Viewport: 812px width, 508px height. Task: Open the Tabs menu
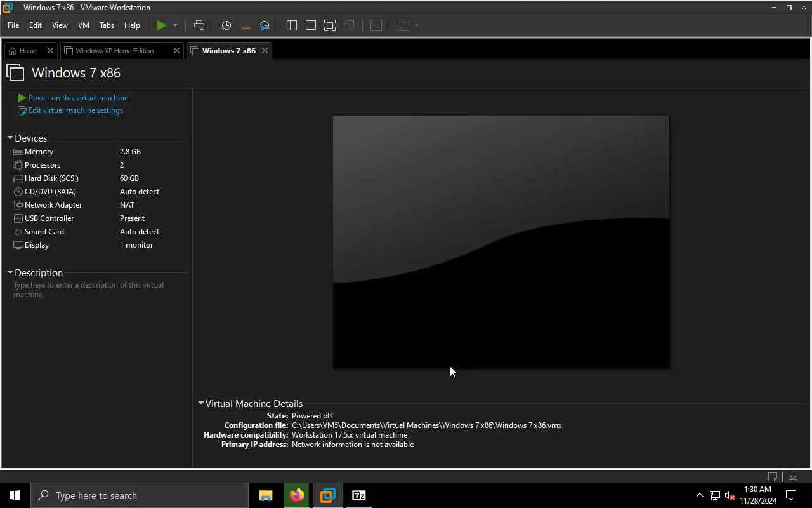coord(107,25)
